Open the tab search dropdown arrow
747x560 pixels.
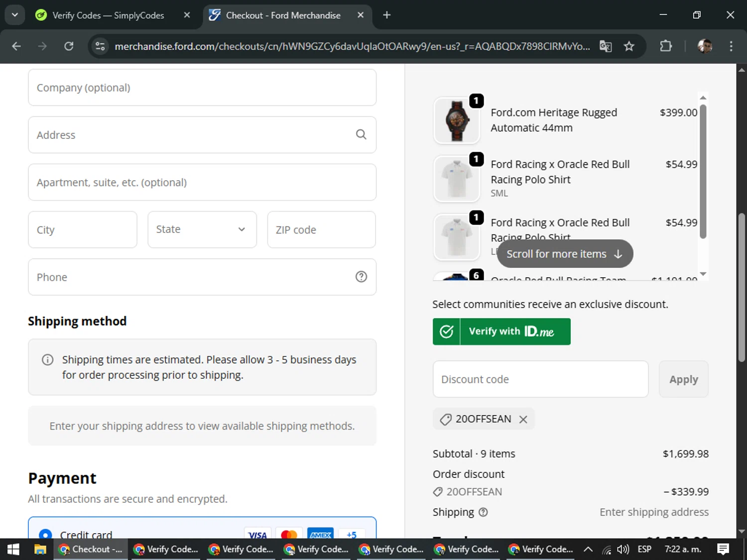15,15
